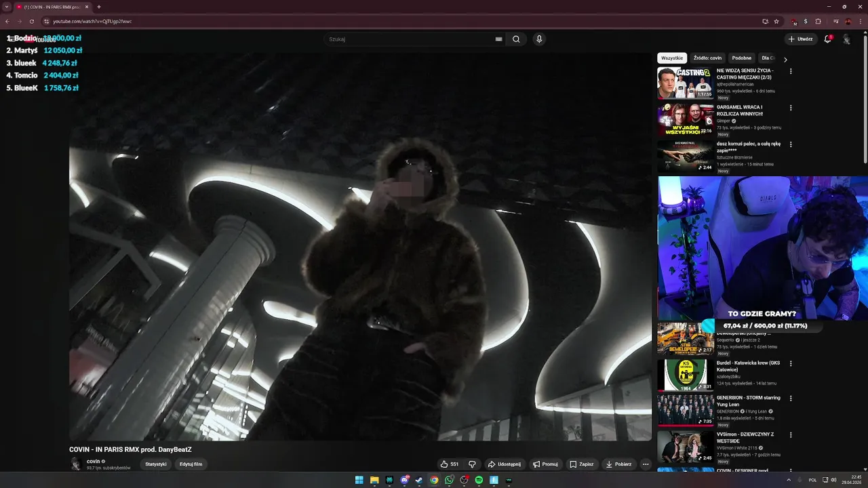Reload the page in Chrome
This screenshot has width=868, height=488.
31,21
